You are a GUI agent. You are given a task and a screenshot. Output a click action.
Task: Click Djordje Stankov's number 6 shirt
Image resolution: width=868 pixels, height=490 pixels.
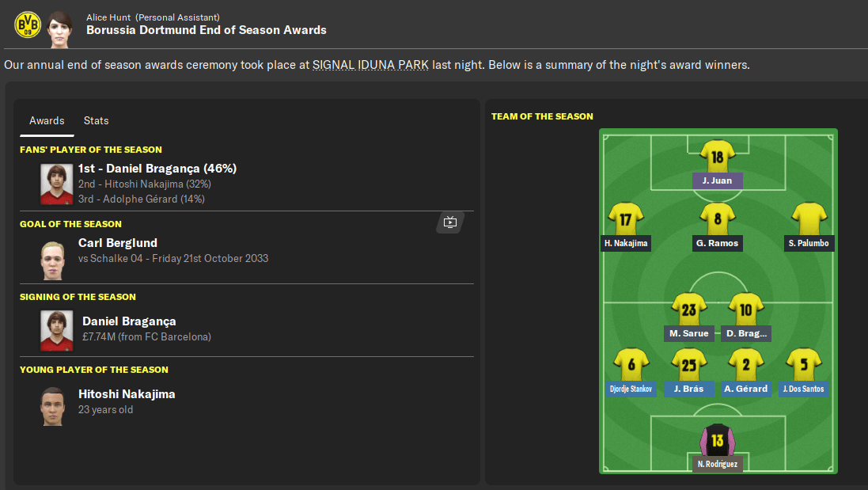point(631,364)
